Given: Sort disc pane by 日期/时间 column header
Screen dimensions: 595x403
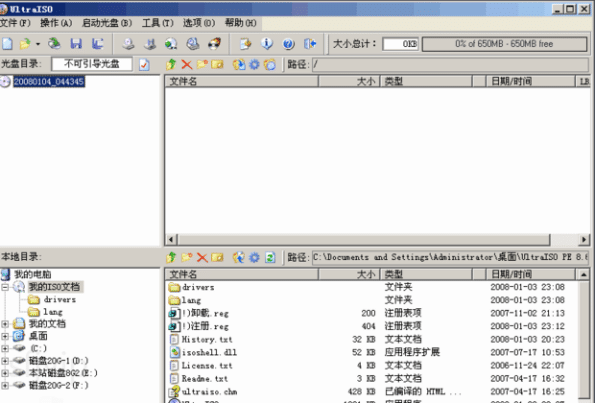Looking at the screenshot, I should (x=530, y=81).
